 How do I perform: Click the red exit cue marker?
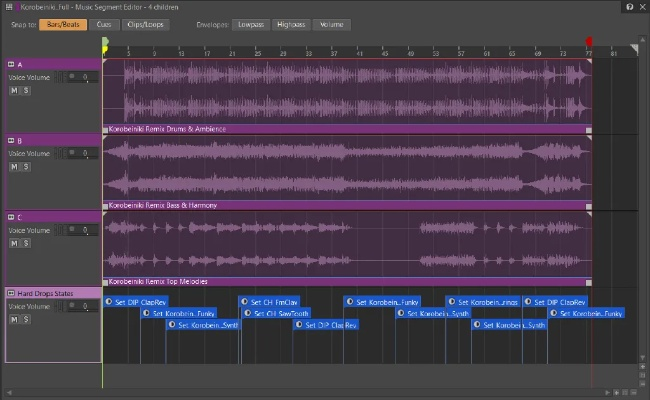589,43
